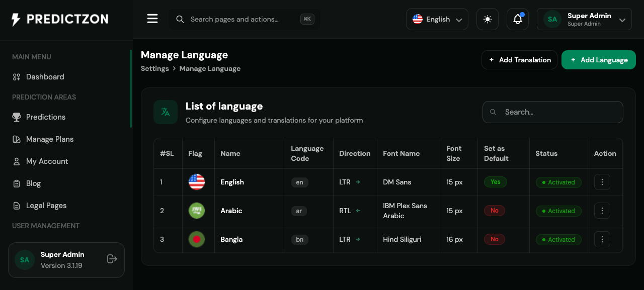The image size is (644, 290).
Task: Click the Manage Language breadcrumb
Action: [x=210, y=68]
